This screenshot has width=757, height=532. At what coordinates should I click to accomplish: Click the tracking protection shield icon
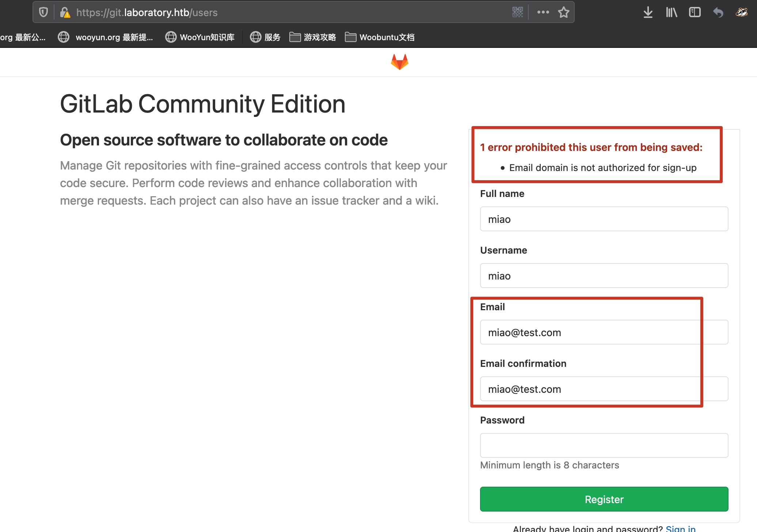pyautogui.click(x=43, y=12)
